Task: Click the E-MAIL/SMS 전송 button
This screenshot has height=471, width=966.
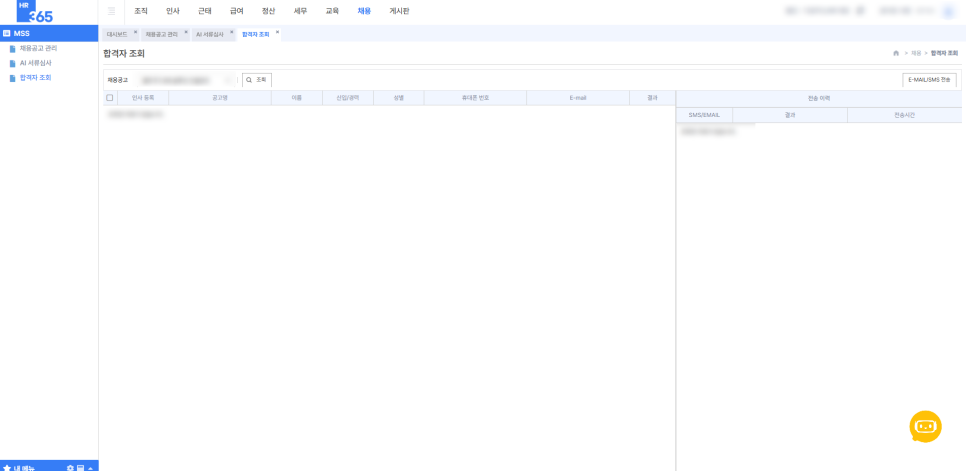Action: [929, 80]
